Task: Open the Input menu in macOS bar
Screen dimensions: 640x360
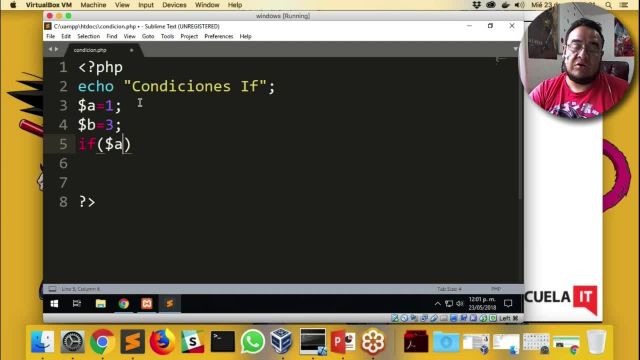Action: (146, 5)
